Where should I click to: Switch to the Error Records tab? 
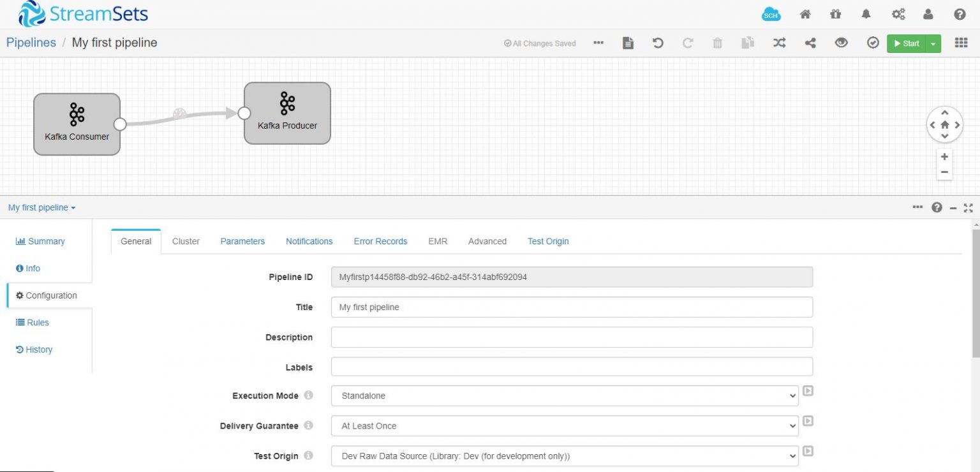click(x=380, y=241)
